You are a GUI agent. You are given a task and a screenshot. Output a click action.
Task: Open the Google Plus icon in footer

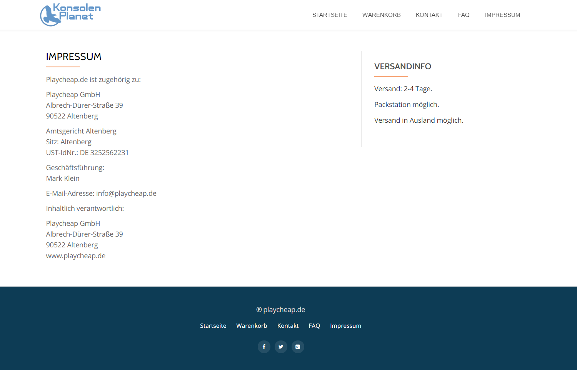pos(298,347)
